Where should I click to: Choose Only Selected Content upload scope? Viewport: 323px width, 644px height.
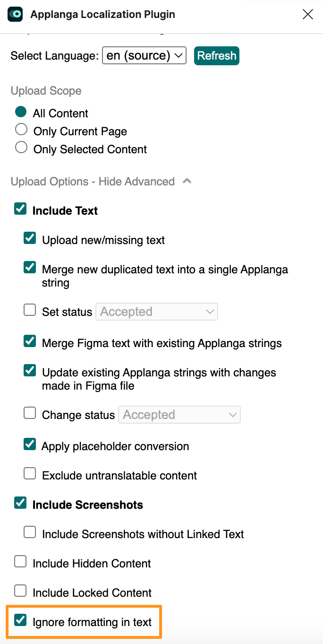(x=21, y=148)
